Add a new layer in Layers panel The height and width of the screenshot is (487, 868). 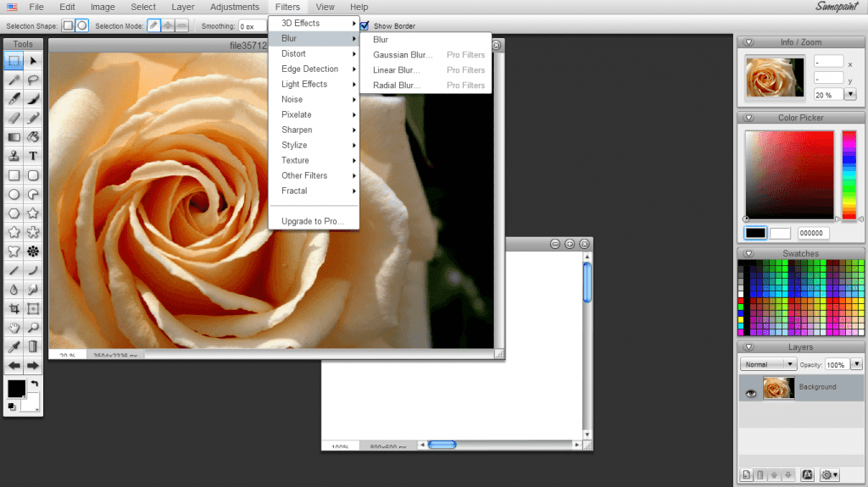tap(746, 475)
